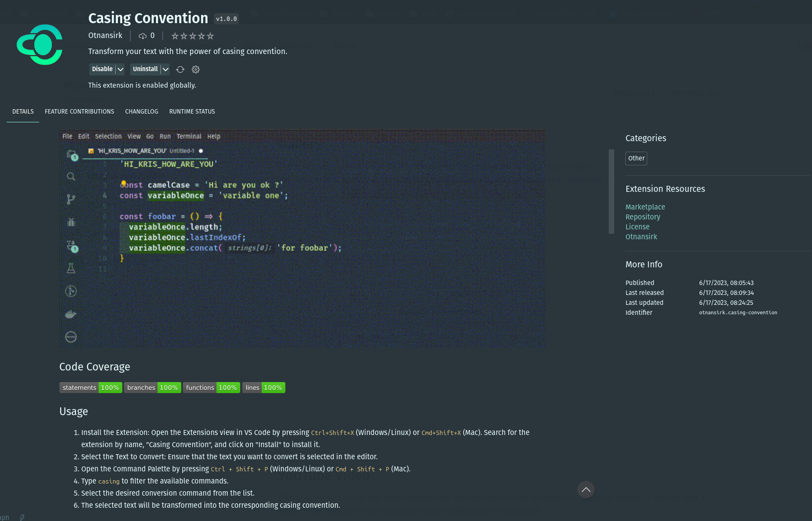The image size is (812, 521).
Task: Click the Last updated date value
Action: click(726, 303)
